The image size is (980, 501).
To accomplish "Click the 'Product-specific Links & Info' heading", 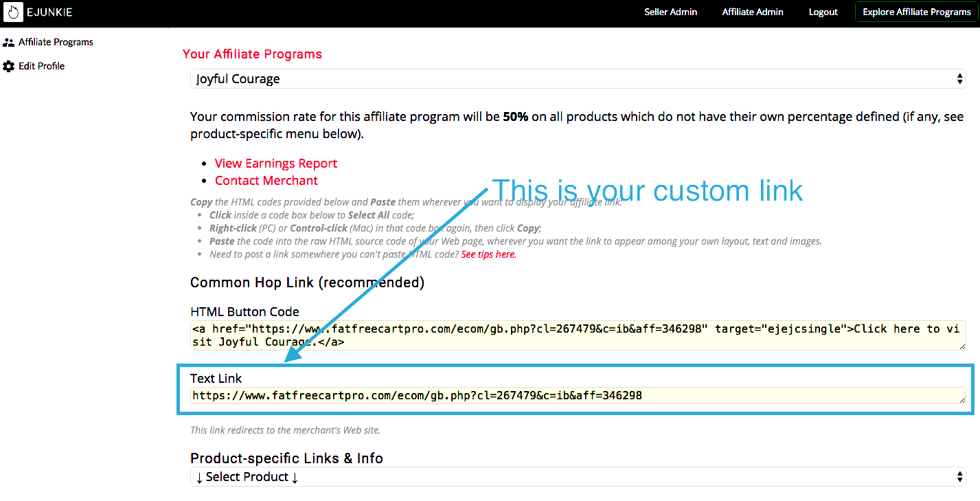I will pyautogui.click(x=286, y=458).
